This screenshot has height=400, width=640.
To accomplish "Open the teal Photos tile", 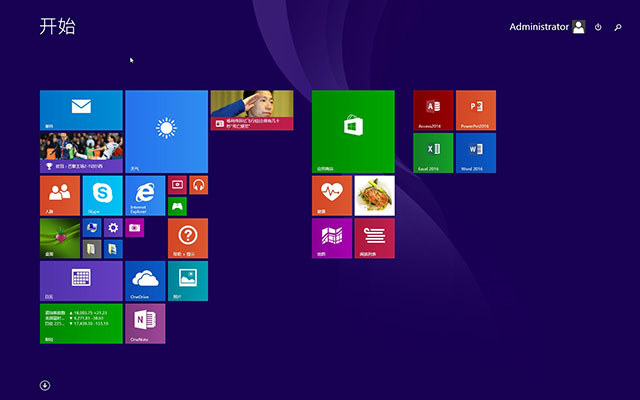I will (x=188, y=281).
